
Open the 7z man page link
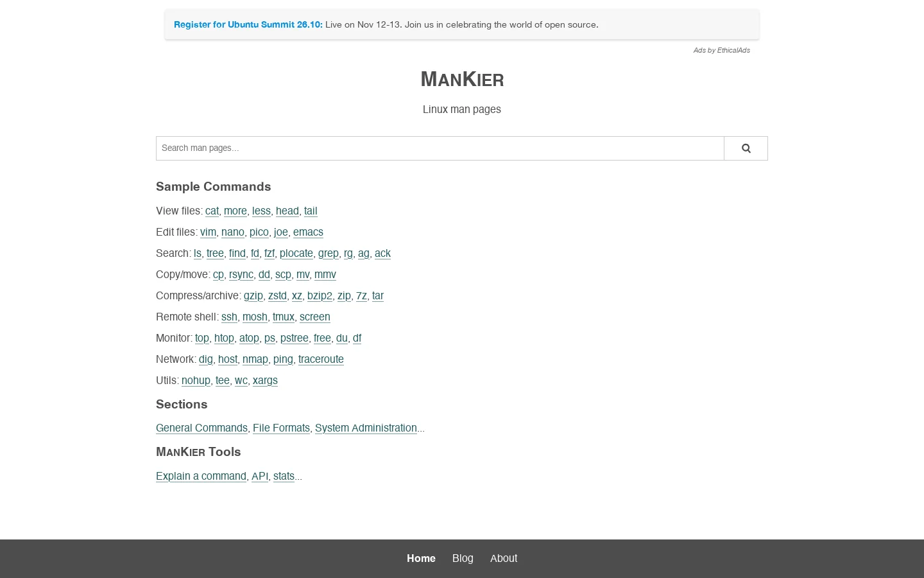[361, 295]
